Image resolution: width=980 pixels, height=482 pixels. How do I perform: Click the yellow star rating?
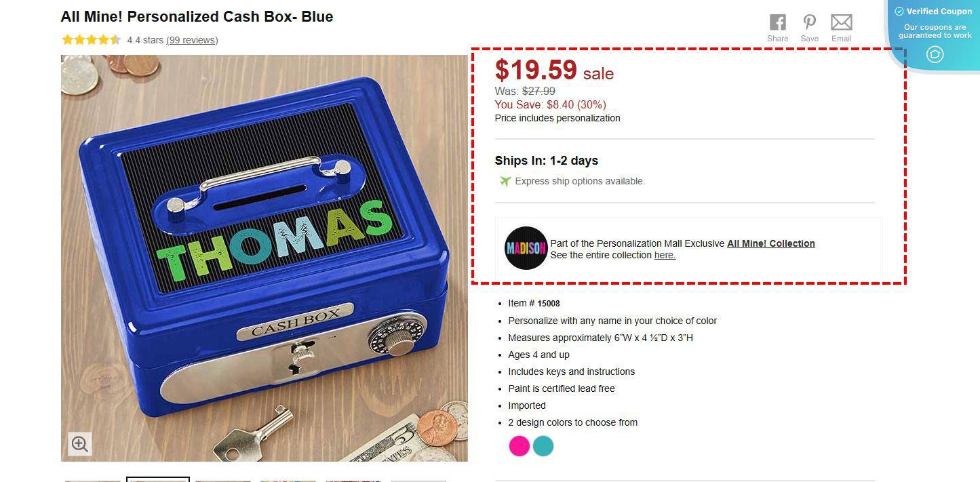point(91,40)
